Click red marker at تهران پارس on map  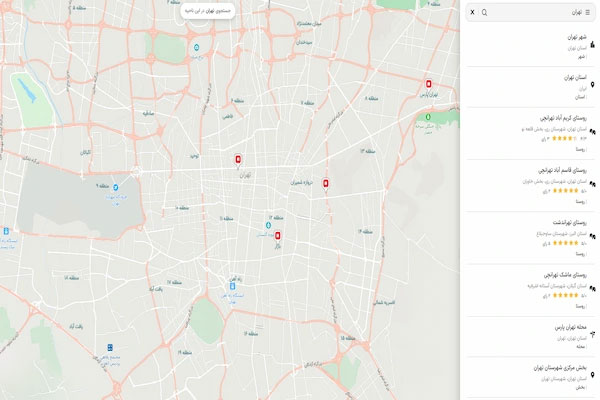coord(429,84)
